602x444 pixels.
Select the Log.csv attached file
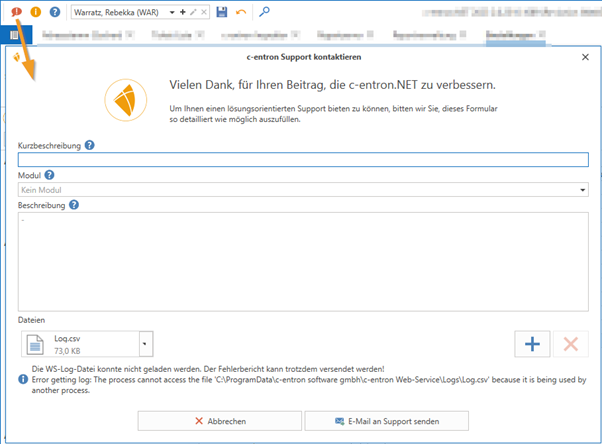tap(80, 344)
